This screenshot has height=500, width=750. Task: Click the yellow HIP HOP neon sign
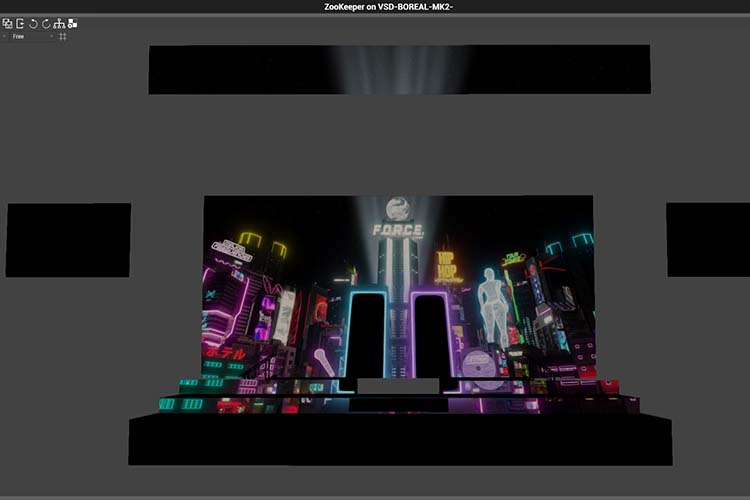click(x=447, y=267)
